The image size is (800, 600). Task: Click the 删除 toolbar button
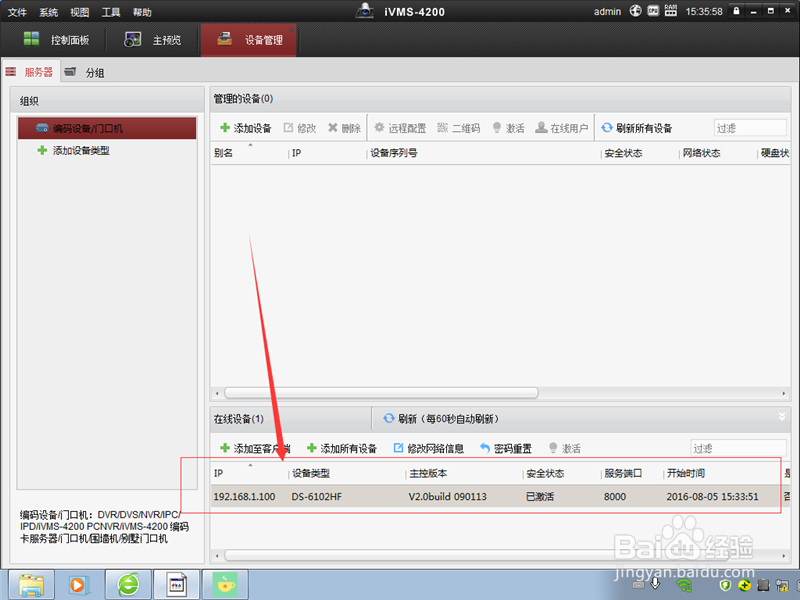click(344, 128)
